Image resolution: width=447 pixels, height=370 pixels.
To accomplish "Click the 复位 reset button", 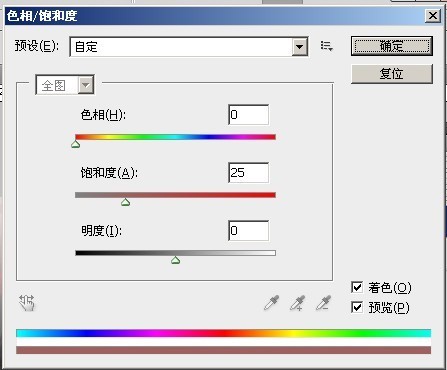I will point(392,74).
